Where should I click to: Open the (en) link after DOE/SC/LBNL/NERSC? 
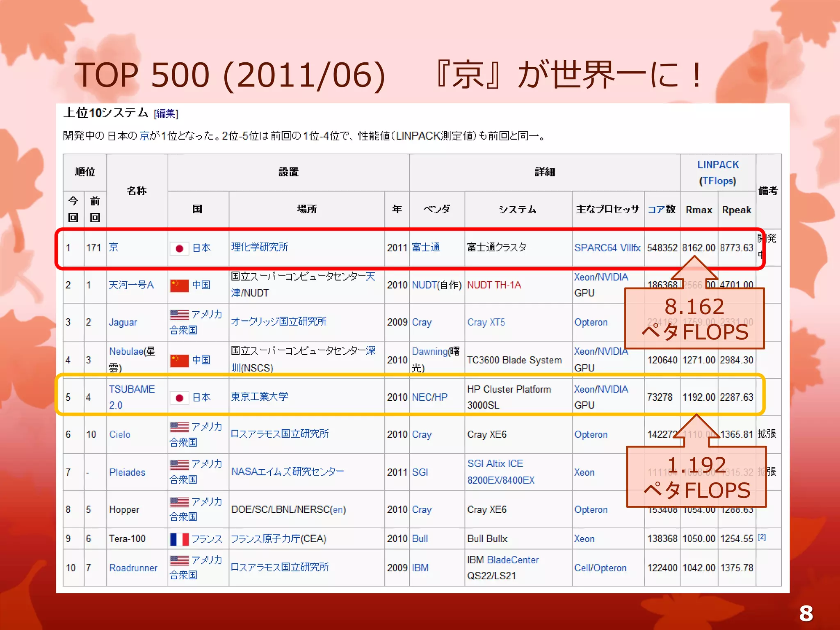pos(338,509)
